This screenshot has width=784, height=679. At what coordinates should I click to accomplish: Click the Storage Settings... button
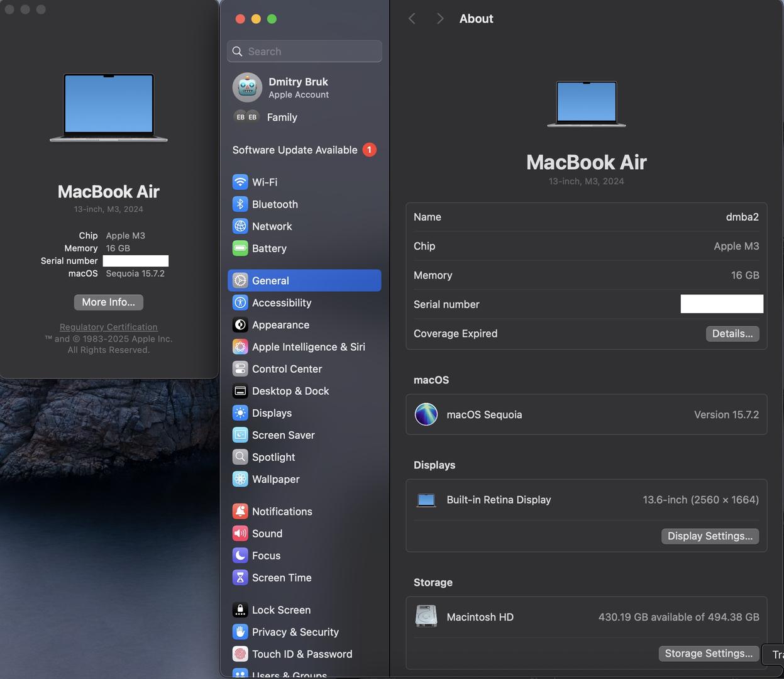pyautogui.click(x=708, y=654)
